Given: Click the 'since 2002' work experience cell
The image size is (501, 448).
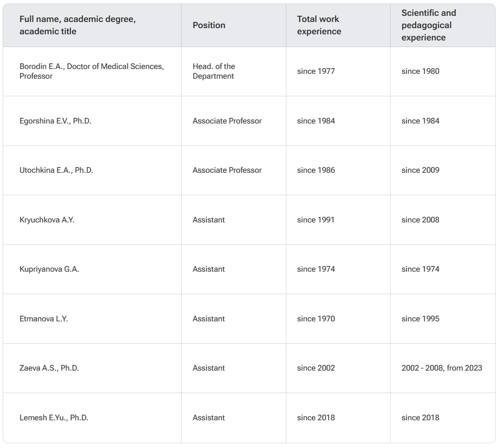Looking at the screenshot, I should 316,368.
